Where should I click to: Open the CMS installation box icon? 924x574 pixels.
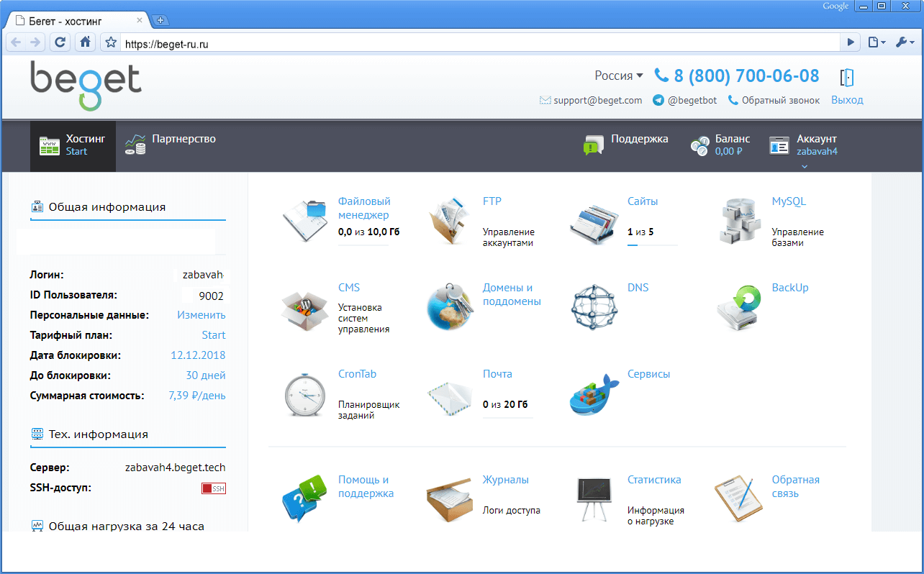(x=305, y=309)
